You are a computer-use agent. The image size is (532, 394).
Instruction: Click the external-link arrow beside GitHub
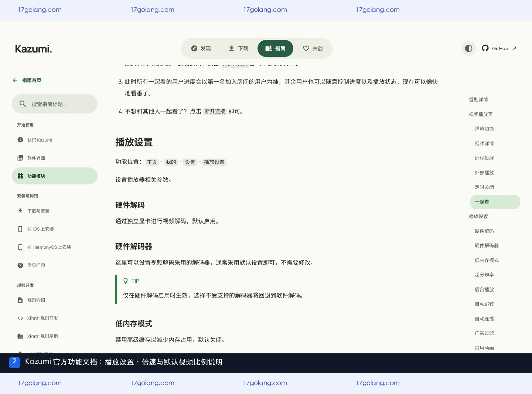pyautogui.click(x=514, y=48)
